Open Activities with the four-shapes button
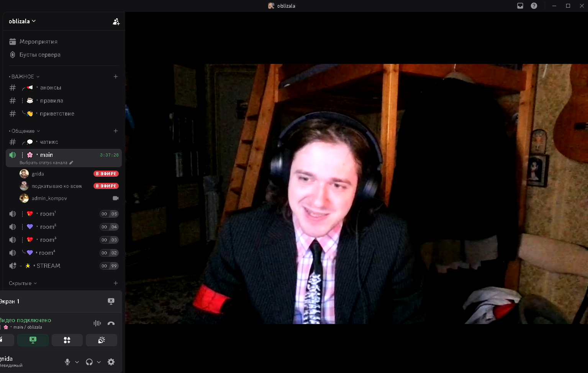Screen dimensions: 588x373 (67, 340)
